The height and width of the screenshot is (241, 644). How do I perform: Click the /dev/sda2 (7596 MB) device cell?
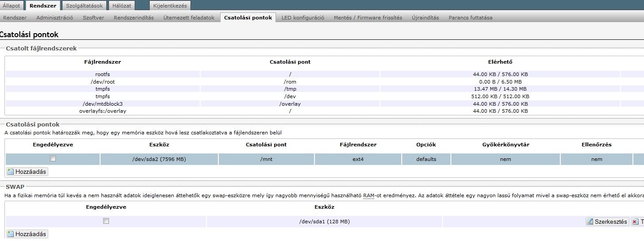[x=159, y=159]
